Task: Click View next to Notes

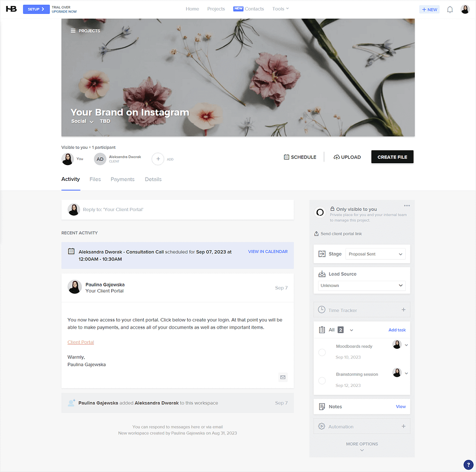Action: [401, 406]
